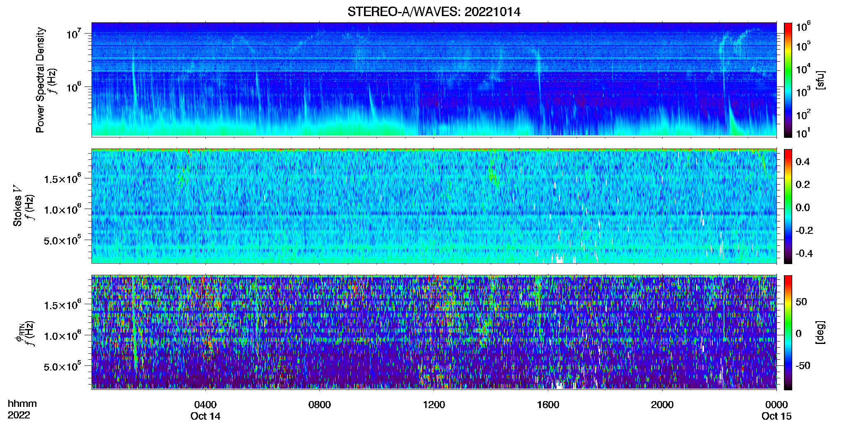This screenshot has width=868, height=447.
Task: Click the top spectral density color bar
Action: coord(788,80)
